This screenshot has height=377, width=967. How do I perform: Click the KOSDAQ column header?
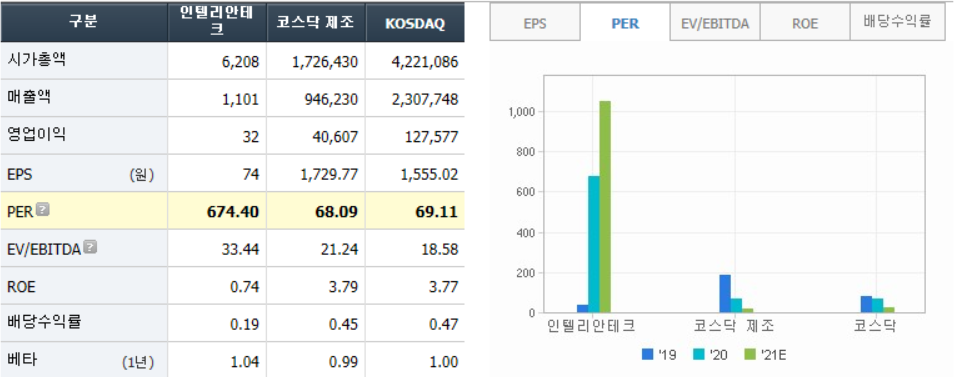click(x=415, y=21)
